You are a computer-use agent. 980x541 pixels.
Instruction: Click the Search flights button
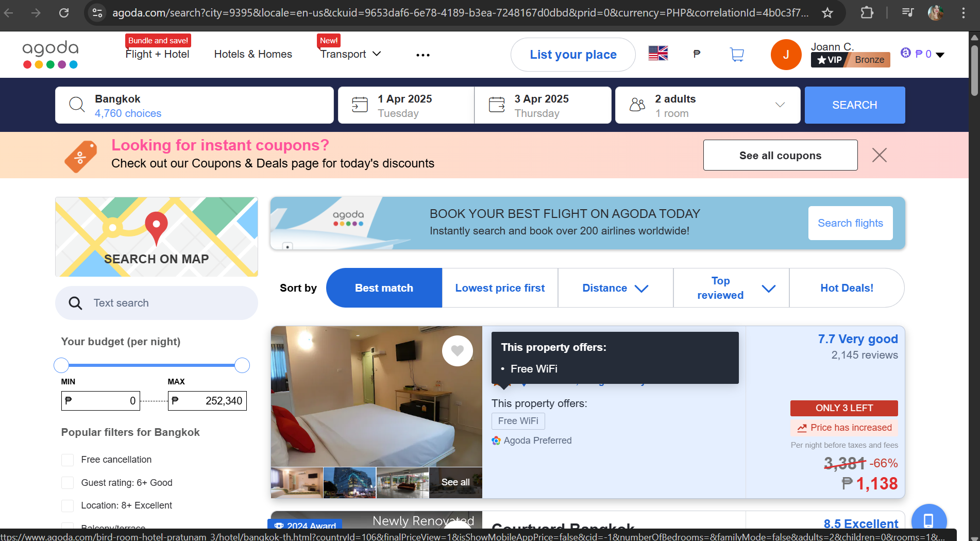pos(850,223)
